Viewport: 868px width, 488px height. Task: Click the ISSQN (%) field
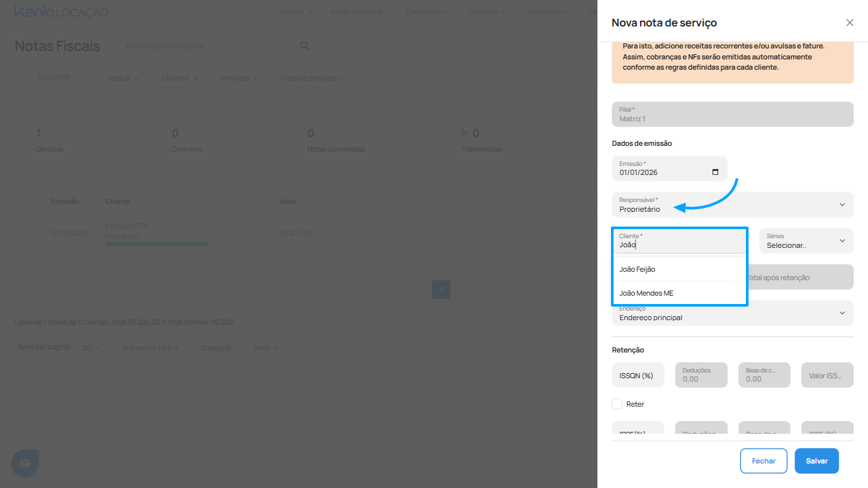click(638, 375)
